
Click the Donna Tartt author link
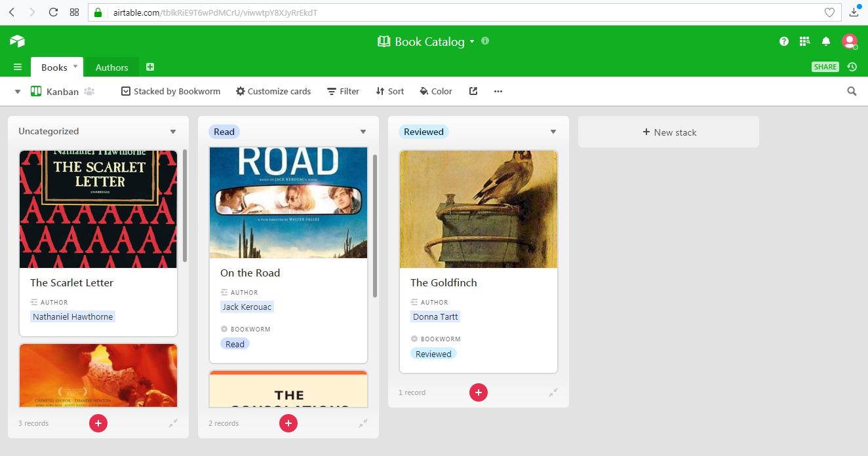click(x=435, y=316)
